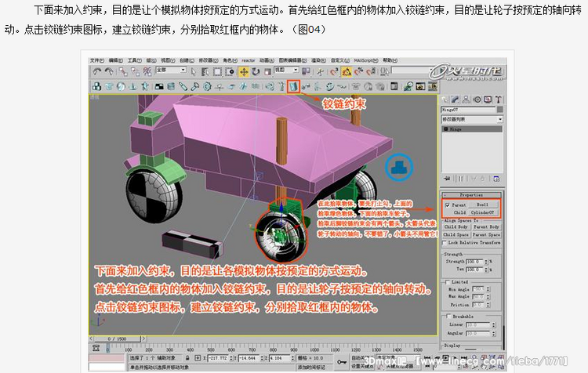Click the reactor hinge constraint icon

tap(293, 87)
